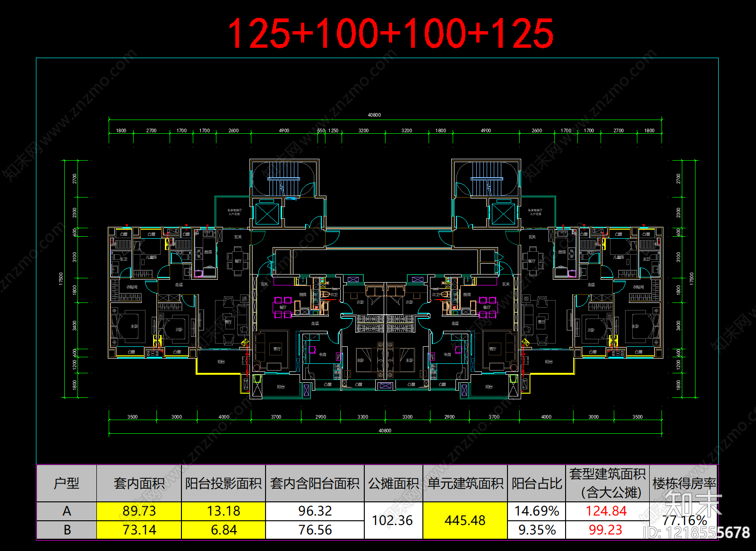Select the 户型 header cell
The image size is (756, 551).
pos(67,483)
